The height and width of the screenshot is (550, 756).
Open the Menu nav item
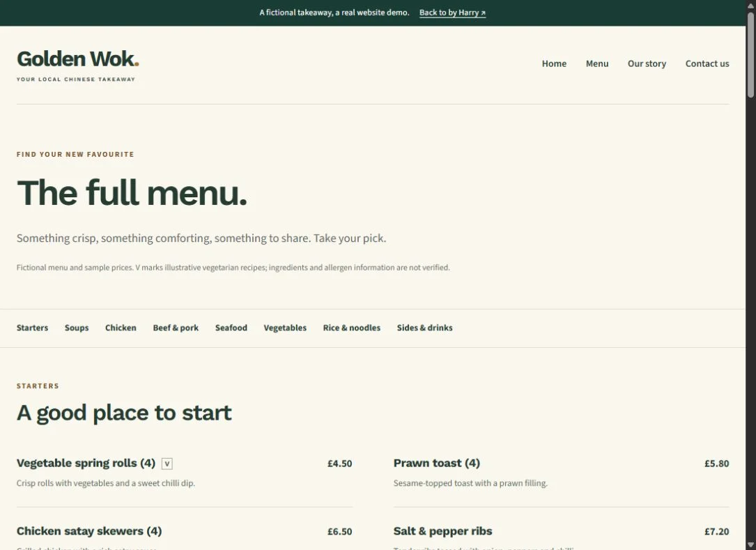pos(597,63)
